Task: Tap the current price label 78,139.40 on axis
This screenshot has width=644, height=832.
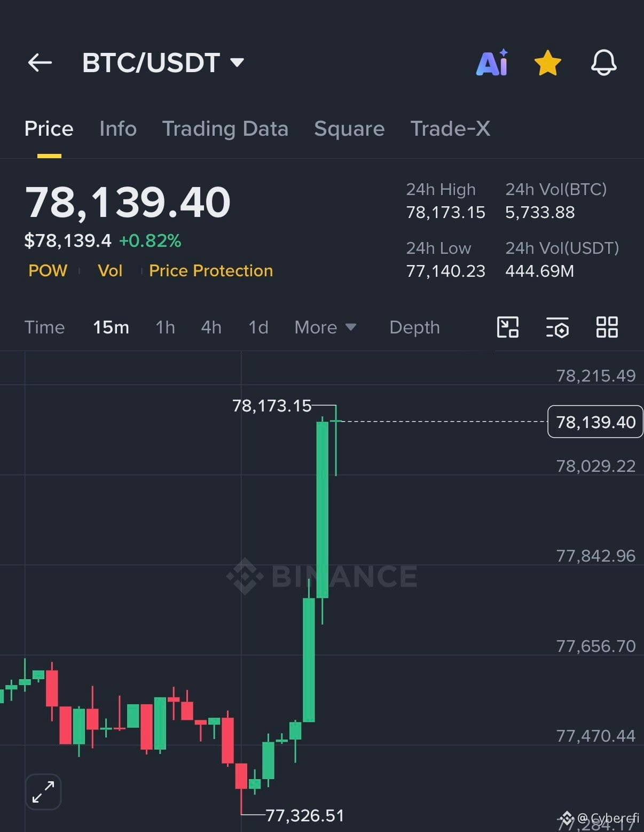Action: [x=595, y=422]
